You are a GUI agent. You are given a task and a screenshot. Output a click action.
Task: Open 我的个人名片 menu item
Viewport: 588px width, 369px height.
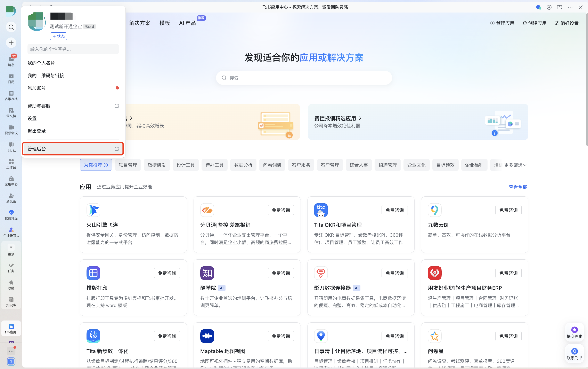[73, 63]
